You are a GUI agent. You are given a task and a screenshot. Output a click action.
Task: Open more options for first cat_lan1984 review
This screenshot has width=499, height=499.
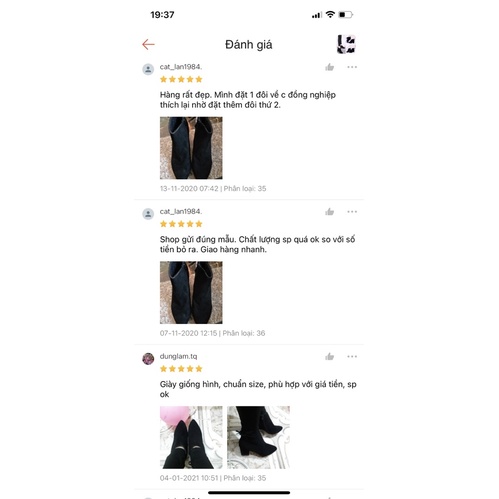(x=352, y=67)
